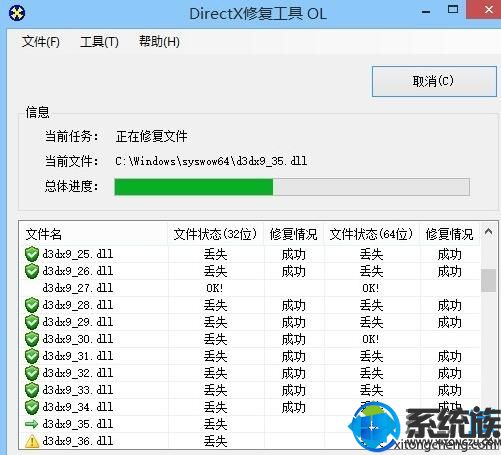Click the 32-bit 丢失 status of d3dx9_36.dll
Screen dimensions: 501x455
(x=215, y=441)
